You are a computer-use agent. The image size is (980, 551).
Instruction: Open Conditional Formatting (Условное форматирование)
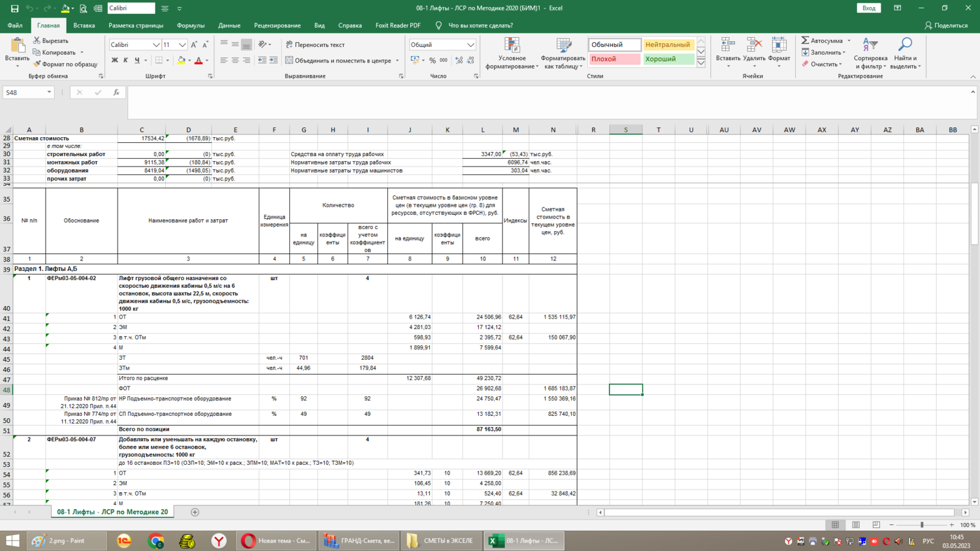click(512, 52)
